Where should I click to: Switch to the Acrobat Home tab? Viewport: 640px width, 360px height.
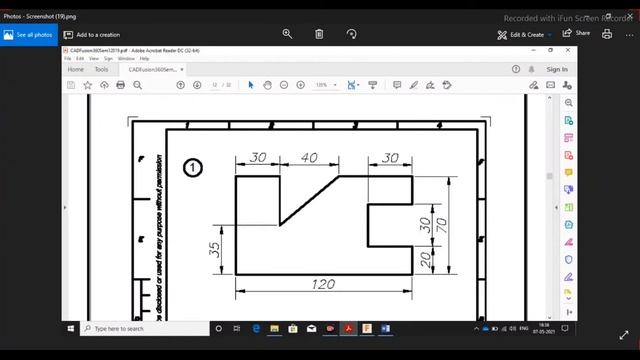76,69
